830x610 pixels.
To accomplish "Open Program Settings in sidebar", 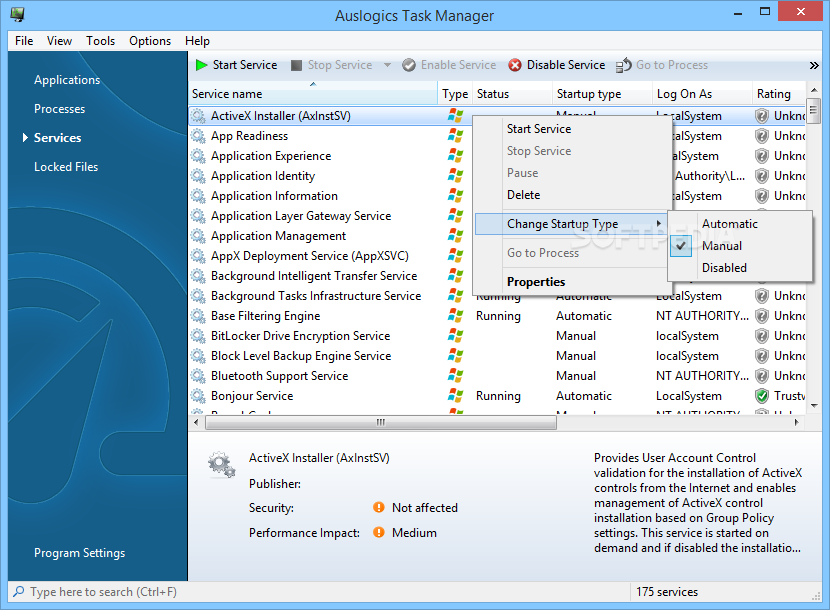I will click(79, 553).
